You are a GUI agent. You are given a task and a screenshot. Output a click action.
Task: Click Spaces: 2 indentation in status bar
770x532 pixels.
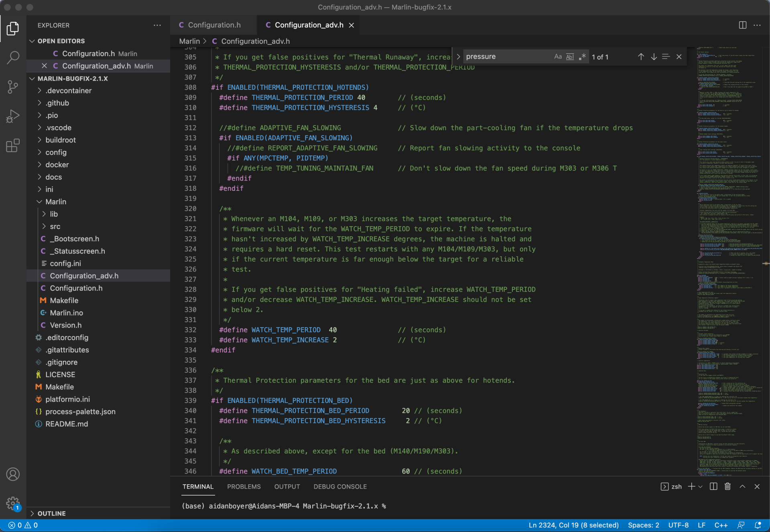point(643,525)
